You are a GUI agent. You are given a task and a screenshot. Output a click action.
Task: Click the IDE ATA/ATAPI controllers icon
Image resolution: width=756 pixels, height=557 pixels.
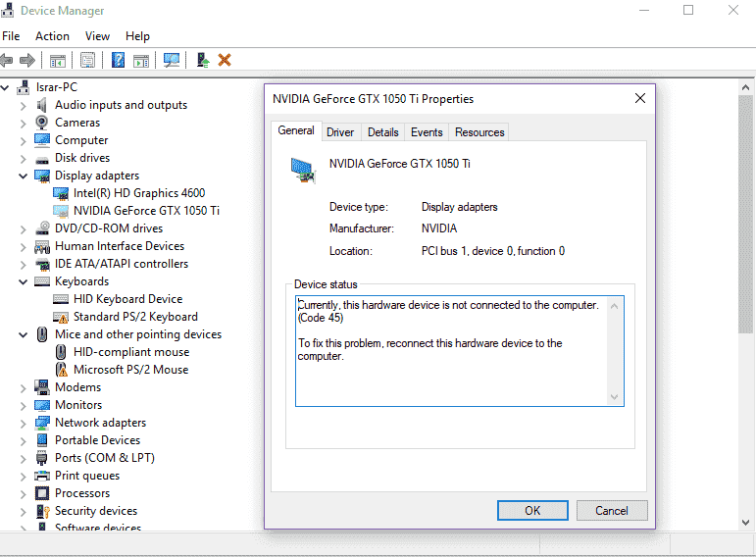click(x=42, y=264)
